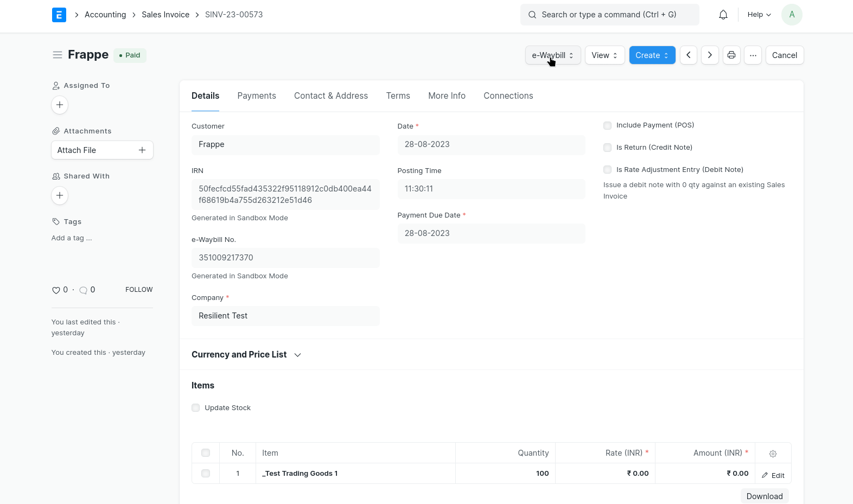This screenshot has width=853, height=504.
Task: Go to the previous document arrow
Action: 689,55
